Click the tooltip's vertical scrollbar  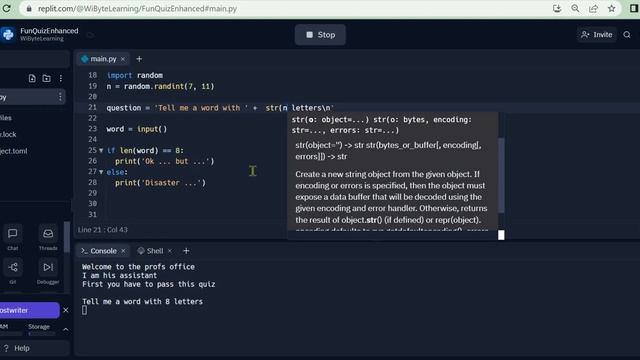tap(501, 176)
